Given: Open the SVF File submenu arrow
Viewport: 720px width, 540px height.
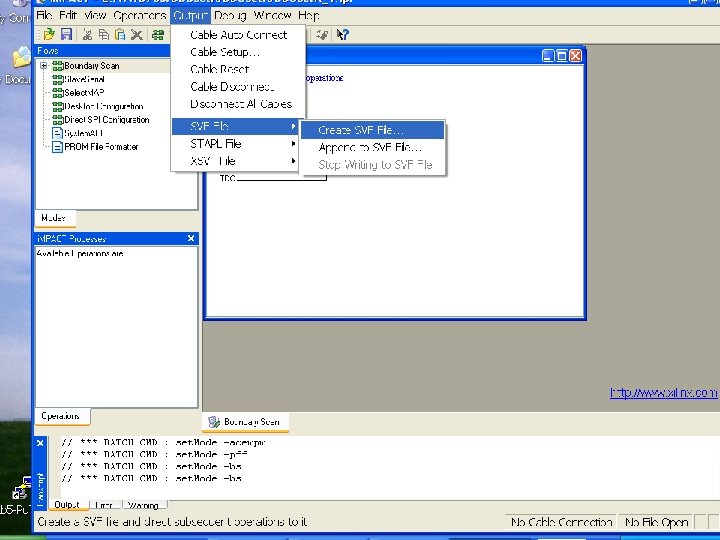Looking at the screenshot, I should (x=293, y=126).
